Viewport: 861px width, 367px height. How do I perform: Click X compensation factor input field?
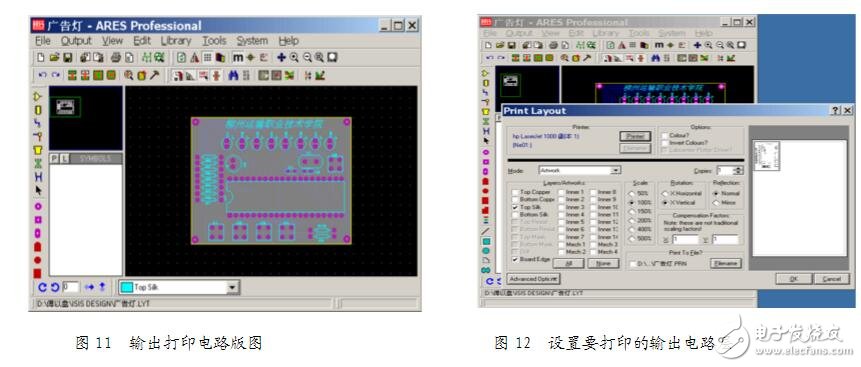click(686, 240)
